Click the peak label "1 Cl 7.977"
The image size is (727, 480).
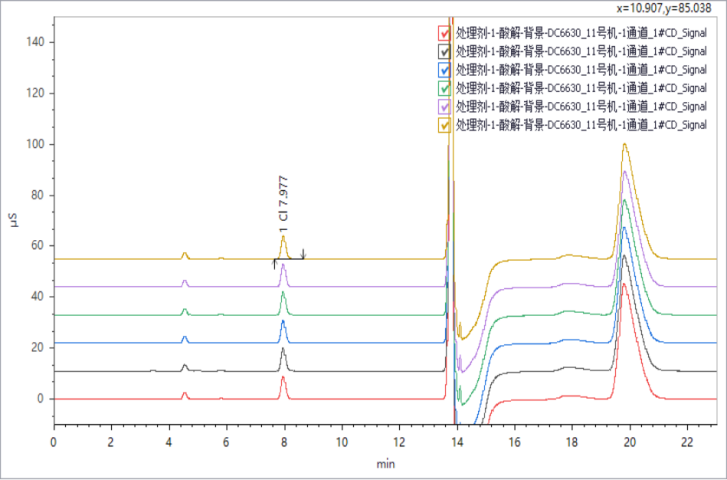(x=283, y=204)
